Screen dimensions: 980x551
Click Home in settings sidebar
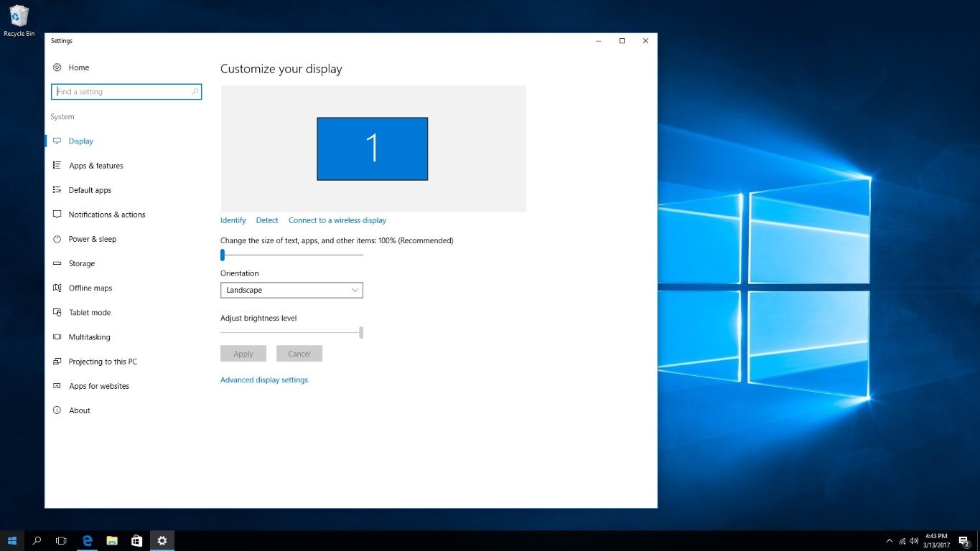click(78, 67)
